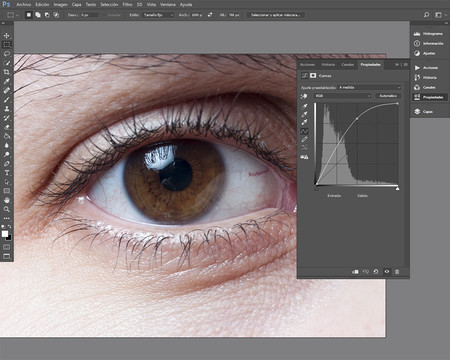Select the Lasso tool
The image size is (450, 360).
7,54
